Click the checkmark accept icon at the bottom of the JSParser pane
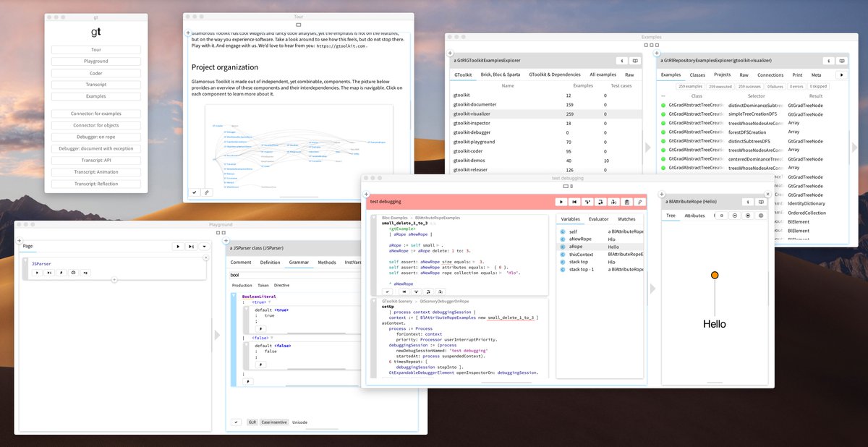 point(236,422)
